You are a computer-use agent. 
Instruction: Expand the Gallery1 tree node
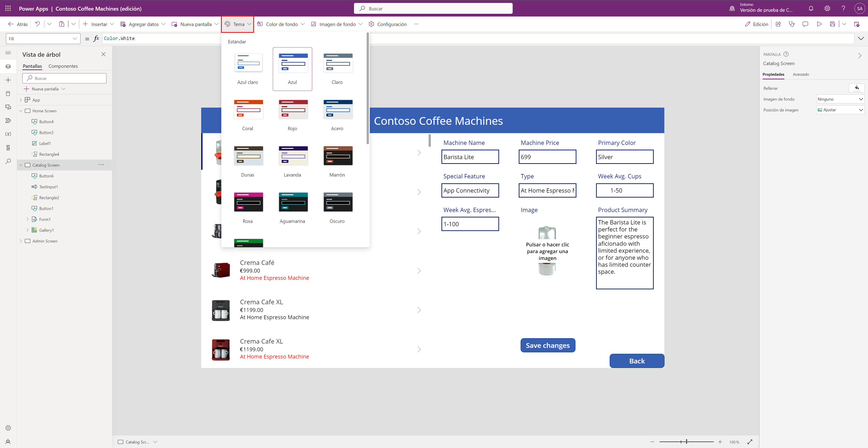click(x=27, y=230)
